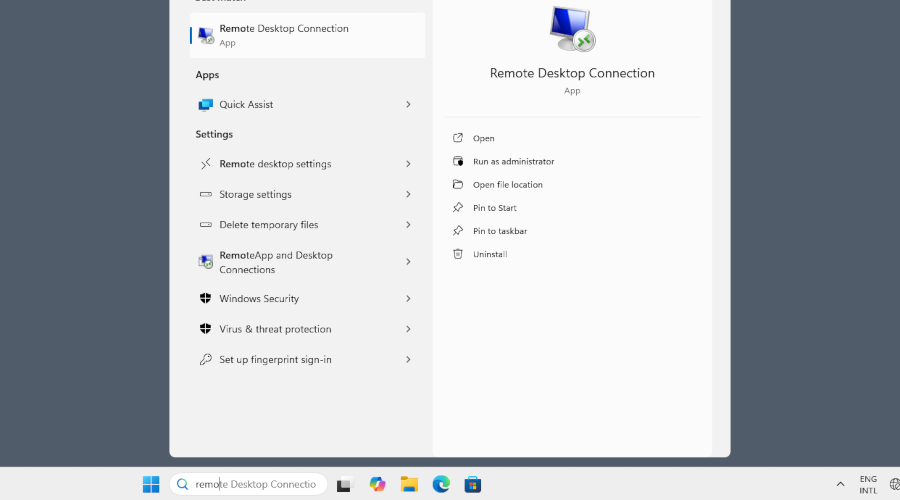
Task: Expand Set up fingerprint sign-in chevron
Action: [x=408, y=359]
